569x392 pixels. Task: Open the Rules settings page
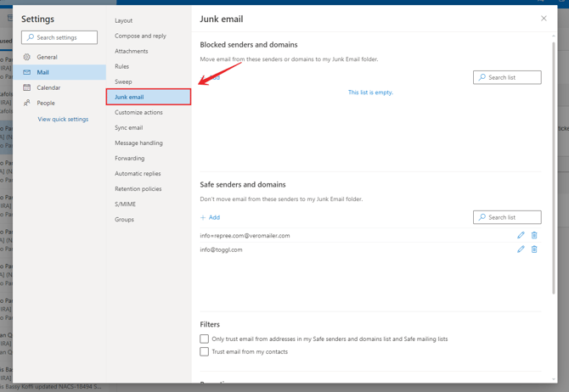[122, 66]
